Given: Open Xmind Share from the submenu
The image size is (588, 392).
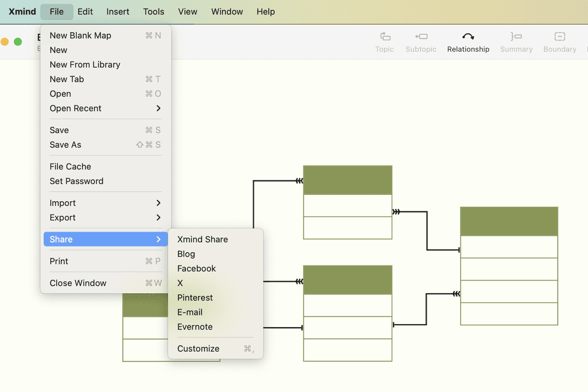Looking at the screenshot, I should click(x=203, y=239).
